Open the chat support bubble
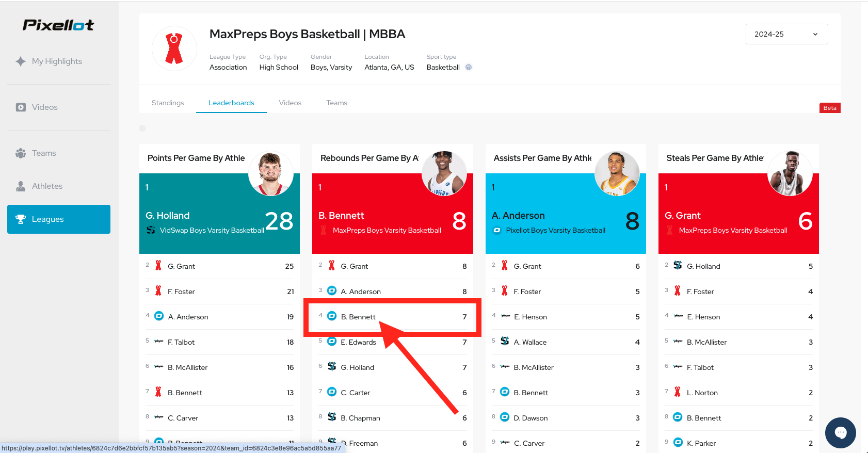 coord(841,433)
